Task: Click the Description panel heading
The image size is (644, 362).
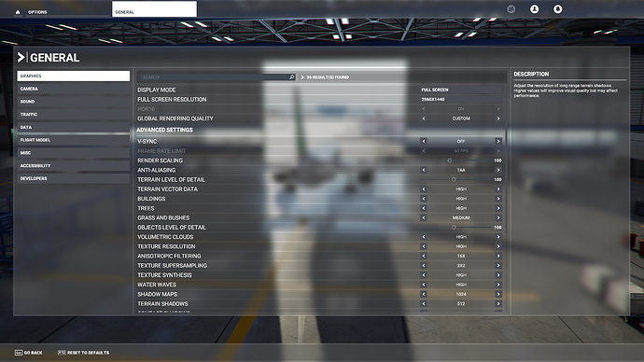Action: coord(531,74)
